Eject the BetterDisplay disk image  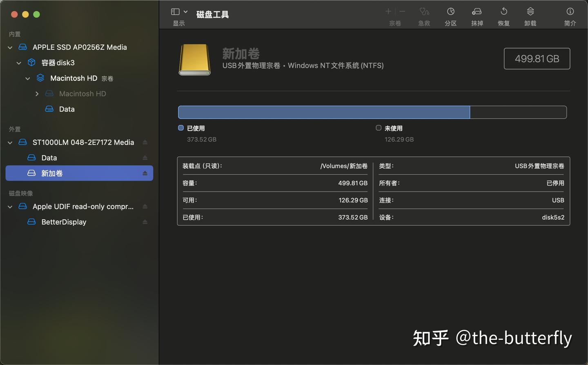145,222
